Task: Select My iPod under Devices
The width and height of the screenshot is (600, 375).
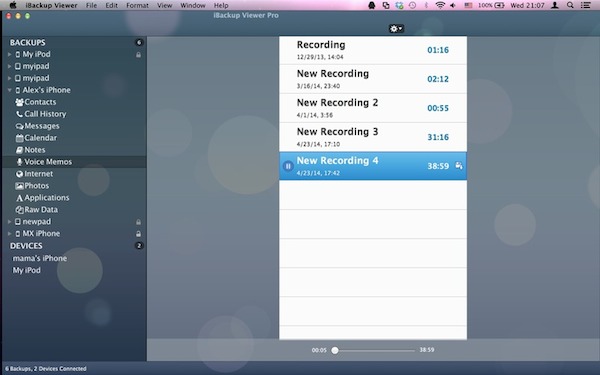Action: pos(26,270)
